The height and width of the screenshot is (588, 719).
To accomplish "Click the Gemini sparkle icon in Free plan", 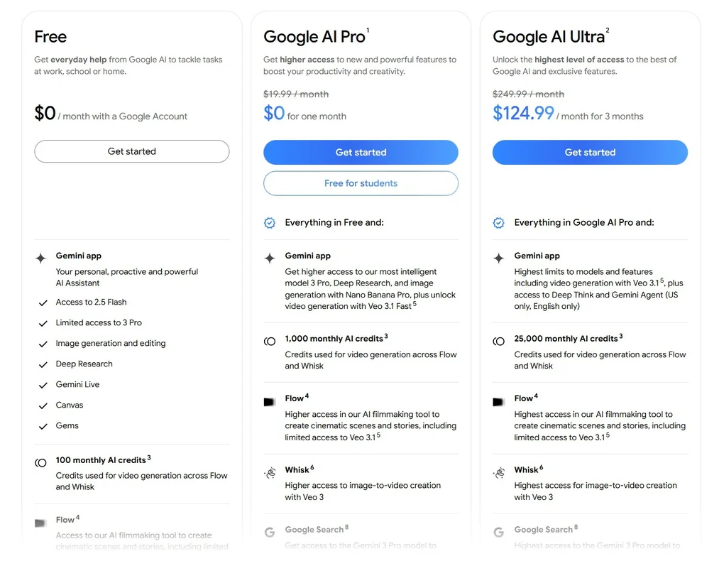I will [x=41, y=258].
